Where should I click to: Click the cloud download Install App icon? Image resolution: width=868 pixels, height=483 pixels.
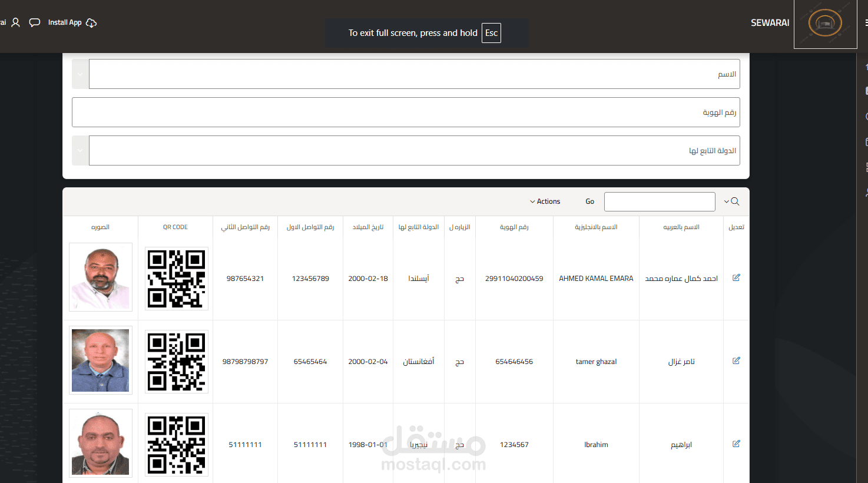tap(91, 22)
